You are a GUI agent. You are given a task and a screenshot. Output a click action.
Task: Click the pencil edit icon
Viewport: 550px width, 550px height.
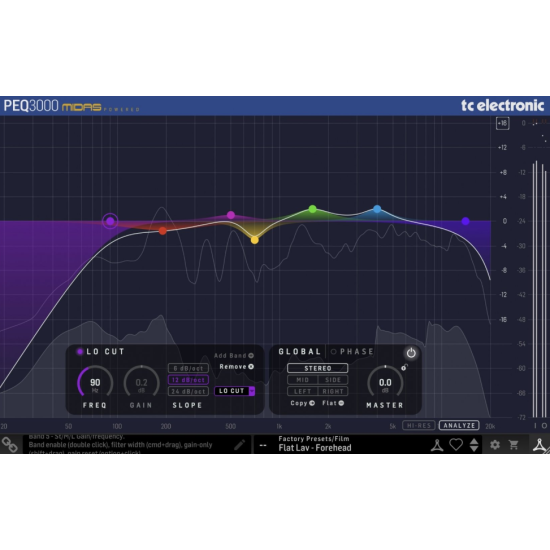tap(240, 445)
